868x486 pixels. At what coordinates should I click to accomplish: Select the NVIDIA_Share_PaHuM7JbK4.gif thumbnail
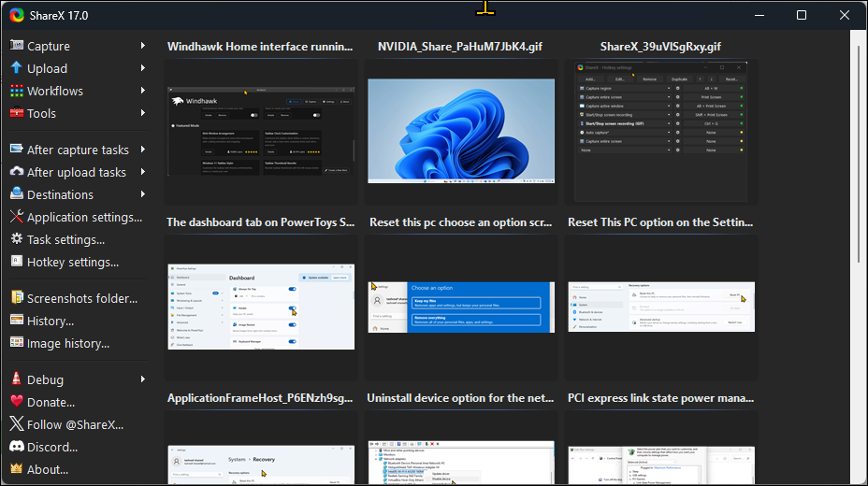coord(460,131)
